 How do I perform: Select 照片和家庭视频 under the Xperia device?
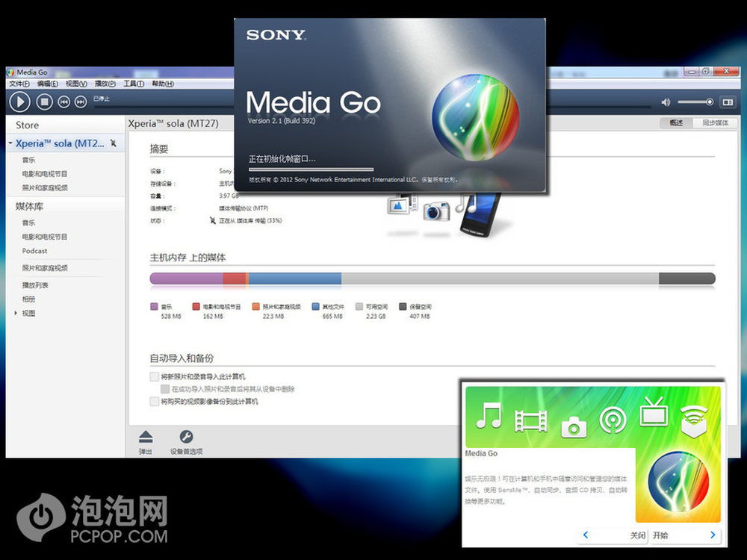tap(45, 187)
